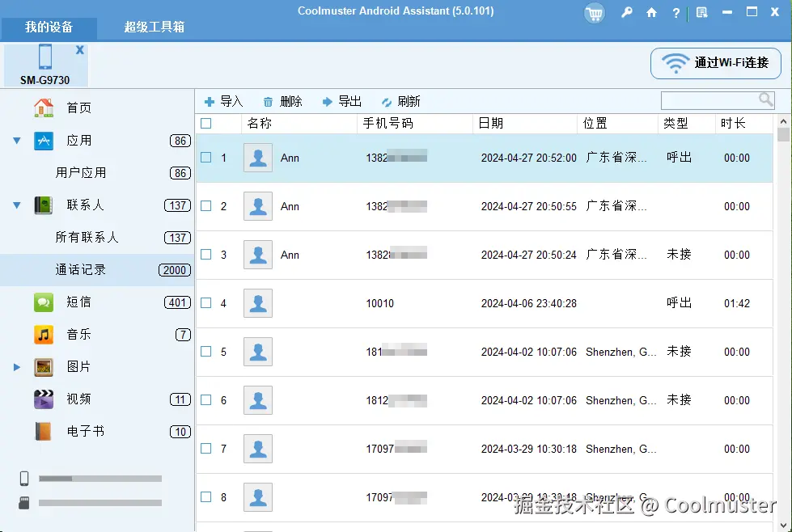Switch to 超级工具箱 tab
The width and height of the screenshot is (792, 532).
pyautogui.click(x=154, y=27)
